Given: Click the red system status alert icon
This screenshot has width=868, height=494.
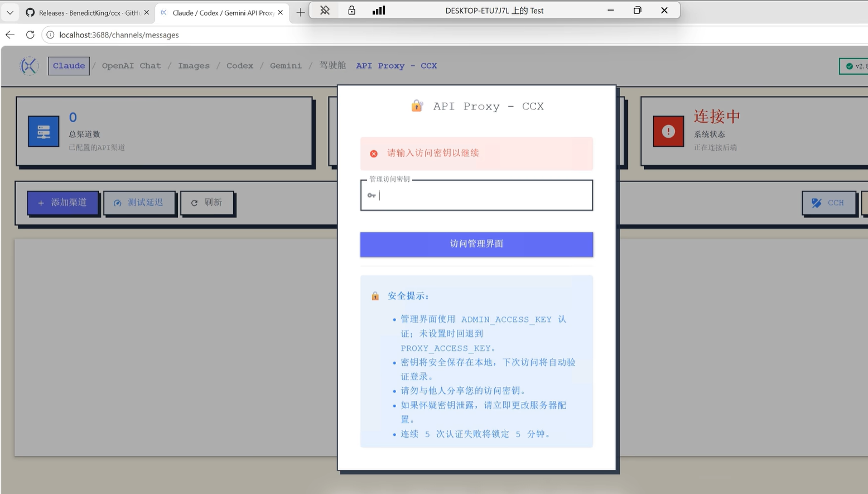Looking at the screenshot, I should 668,132.
